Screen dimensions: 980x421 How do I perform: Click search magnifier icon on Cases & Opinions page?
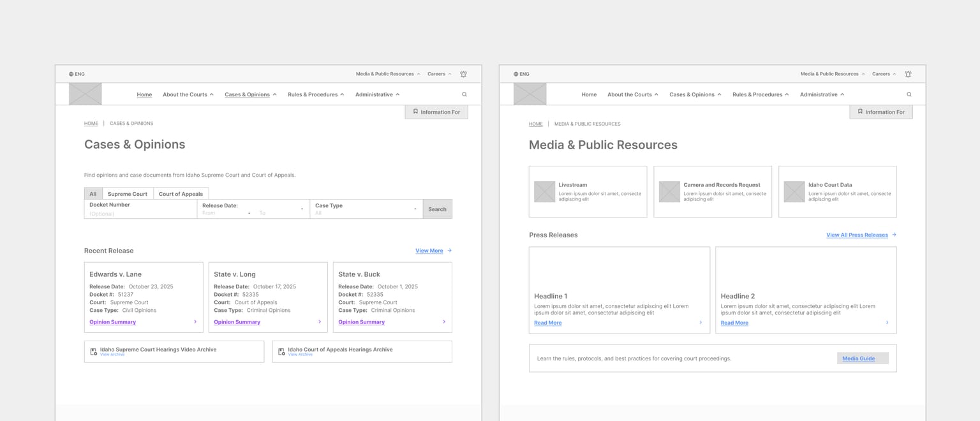point(464,94)
